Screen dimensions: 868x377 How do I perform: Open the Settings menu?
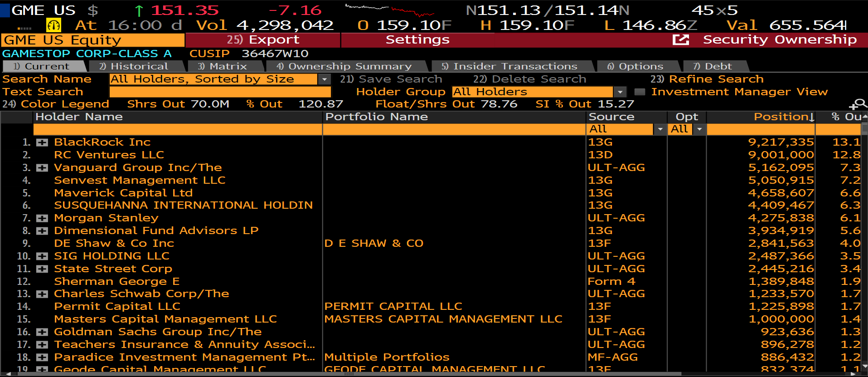point(417,40)
